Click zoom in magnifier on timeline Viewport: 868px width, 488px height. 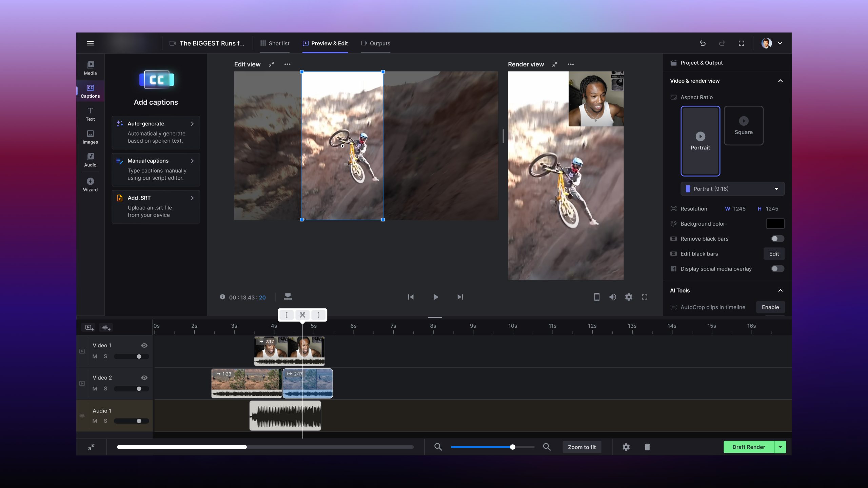(547, 447)
